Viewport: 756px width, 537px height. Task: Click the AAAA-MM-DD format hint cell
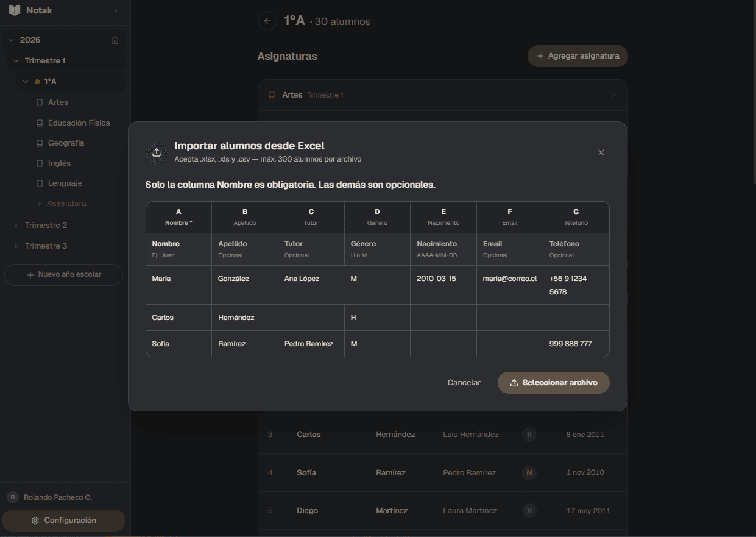(443, 249)
